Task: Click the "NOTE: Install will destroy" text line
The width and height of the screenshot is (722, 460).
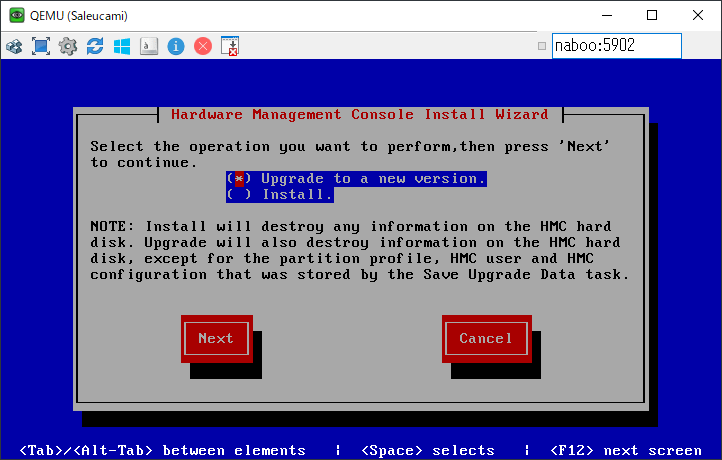Action: coord(351,226)
